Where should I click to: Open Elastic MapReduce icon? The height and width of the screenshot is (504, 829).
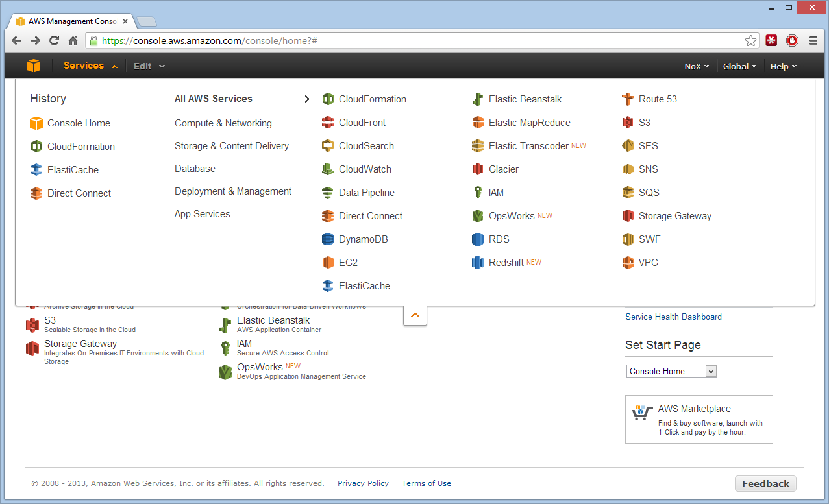point(478,123)
